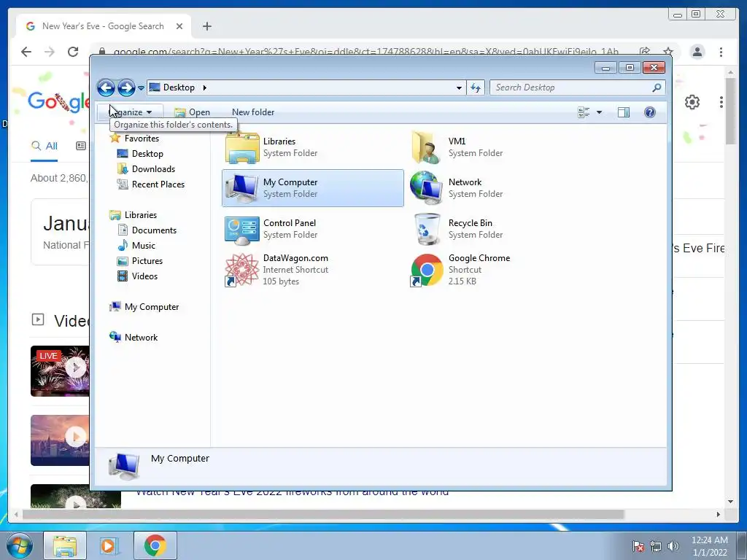Select the Control Panel icon
The width and height of the screenshot is (747, 560).
pos(242,230)
